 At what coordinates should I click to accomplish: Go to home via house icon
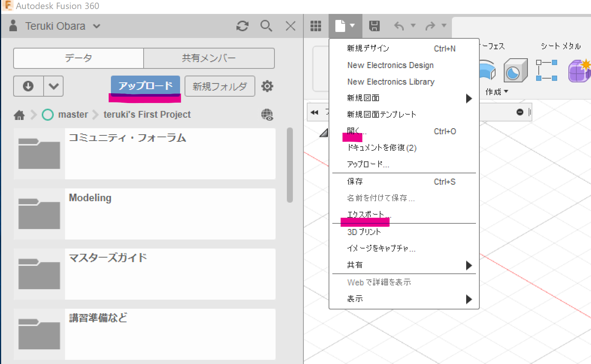pyautogui.click(x=19, y=115)
